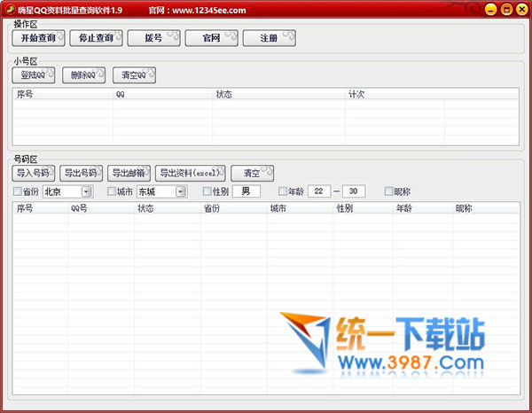Enable the 昵称 filter checkbox

pyautogui.click(x=389, y=191)
